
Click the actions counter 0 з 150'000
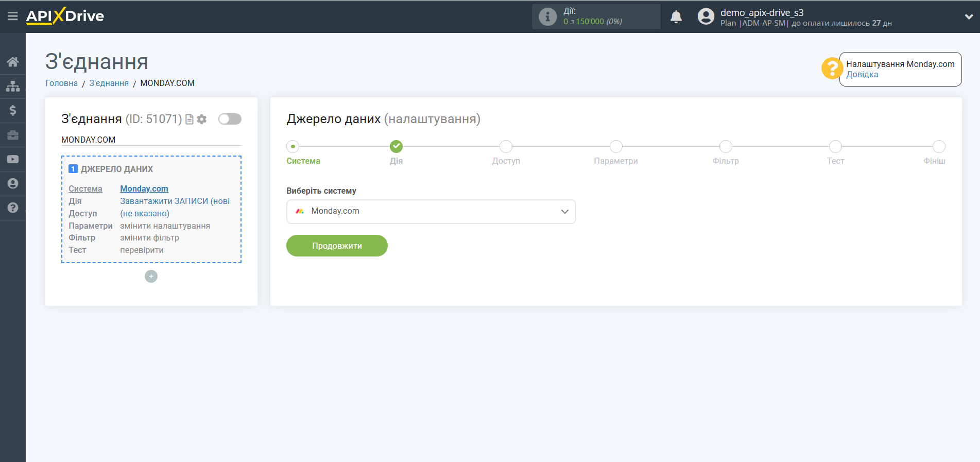pos(593,22)
